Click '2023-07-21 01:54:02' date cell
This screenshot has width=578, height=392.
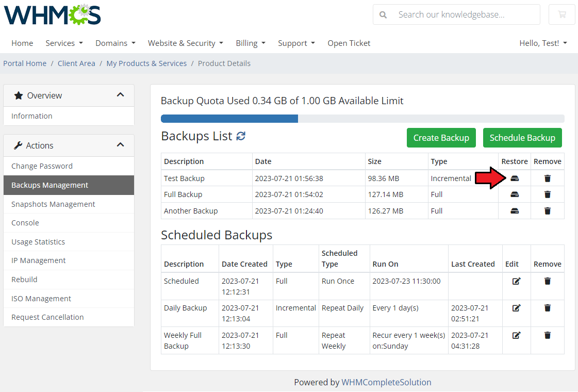[308, 194]
